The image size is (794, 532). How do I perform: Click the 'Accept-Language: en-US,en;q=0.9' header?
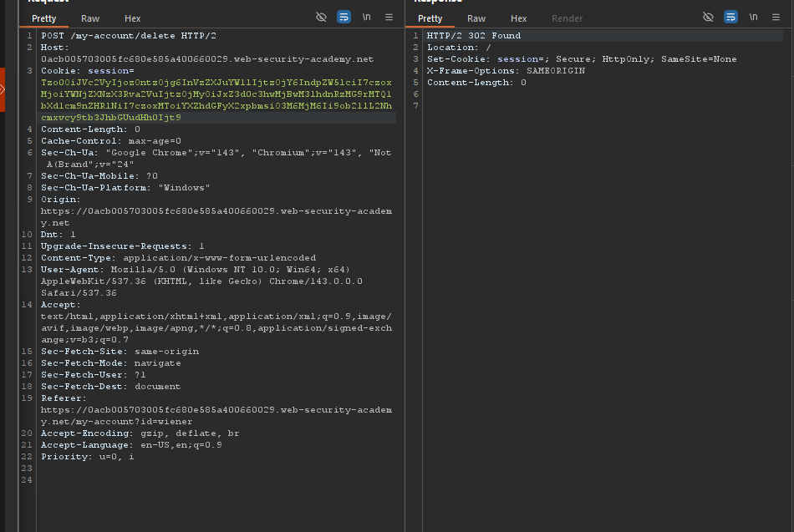132,444
